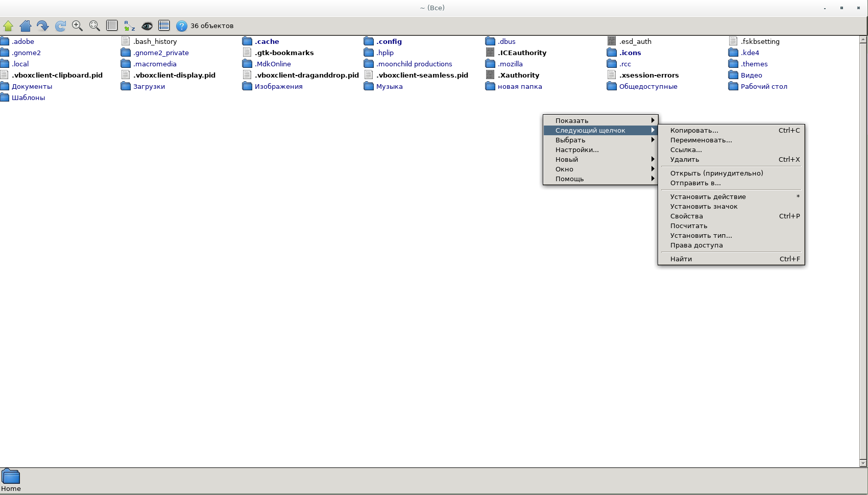
Task: Click the large Home folder icon at bottom
Action: coord(11,476)
